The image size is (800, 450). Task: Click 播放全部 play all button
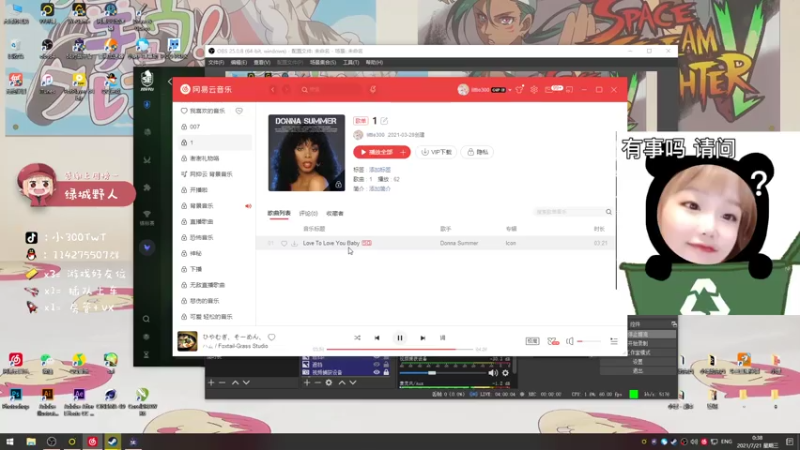click(x=376, y=152)
